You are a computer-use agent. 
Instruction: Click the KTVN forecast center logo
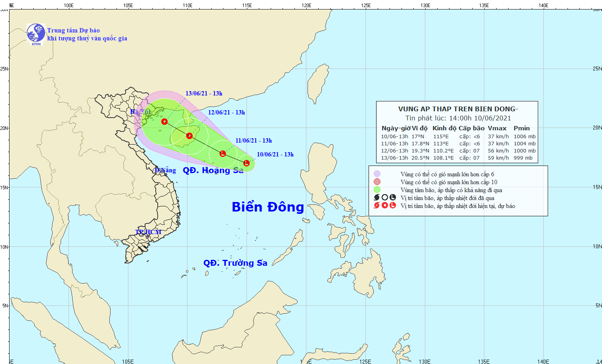36,34
